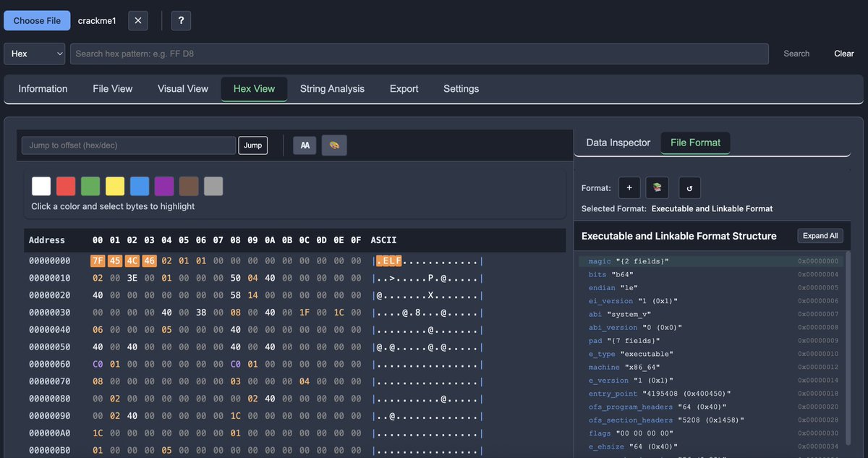Select the red highlight color swatch
The width and height of the screenshot is (868, 458).
point(66,186)
